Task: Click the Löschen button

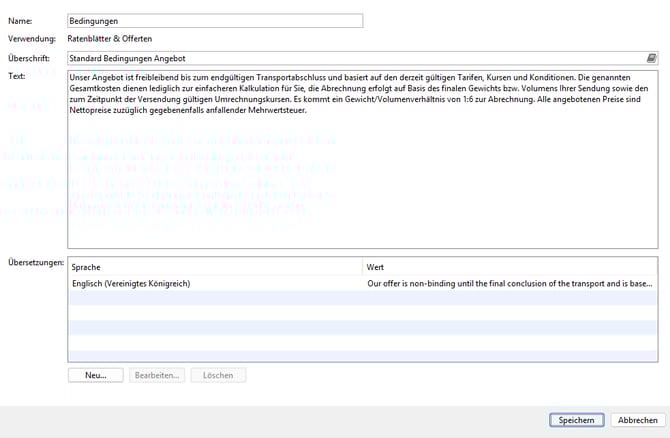Action: point(218,375)
